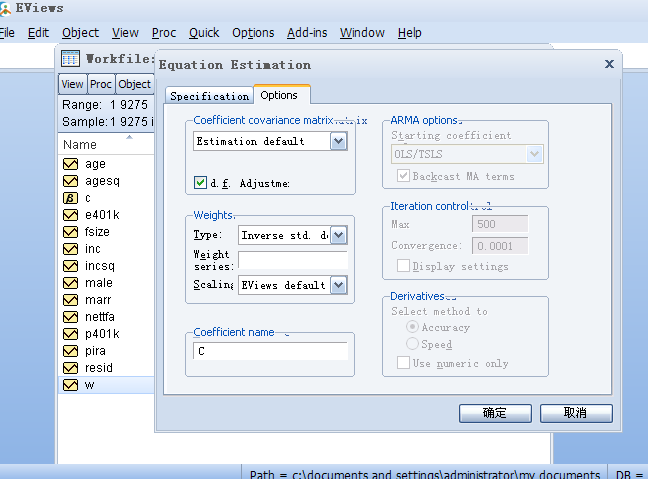
Task: Open the Edit menu
Action: [38, 33]
